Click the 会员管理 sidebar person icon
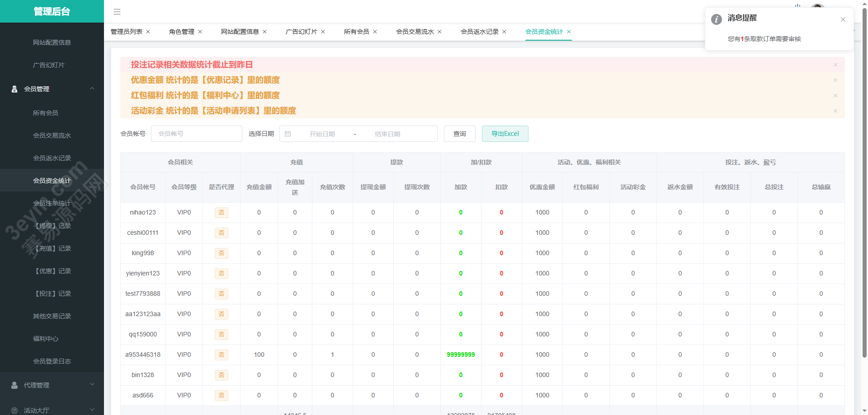 point(14,89)
